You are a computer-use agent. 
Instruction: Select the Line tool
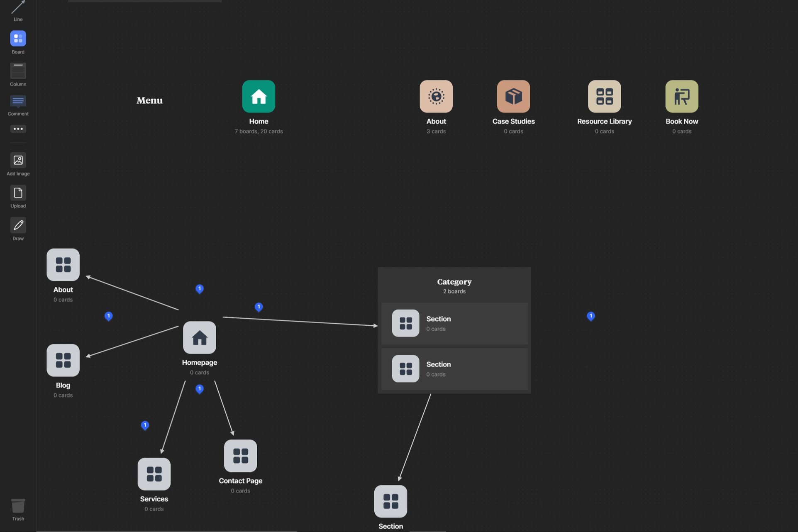coord(18,10)
